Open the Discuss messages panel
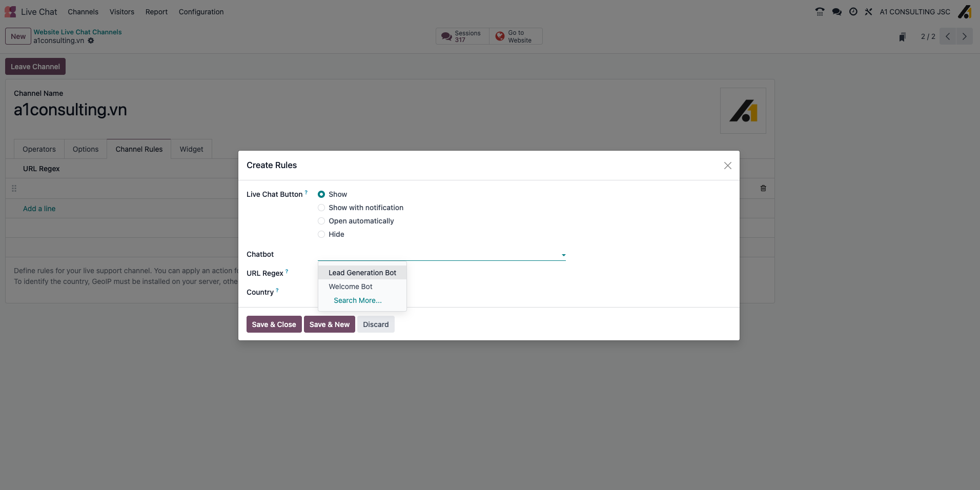Screen dimensions: 980x490 tap(836, 11)
